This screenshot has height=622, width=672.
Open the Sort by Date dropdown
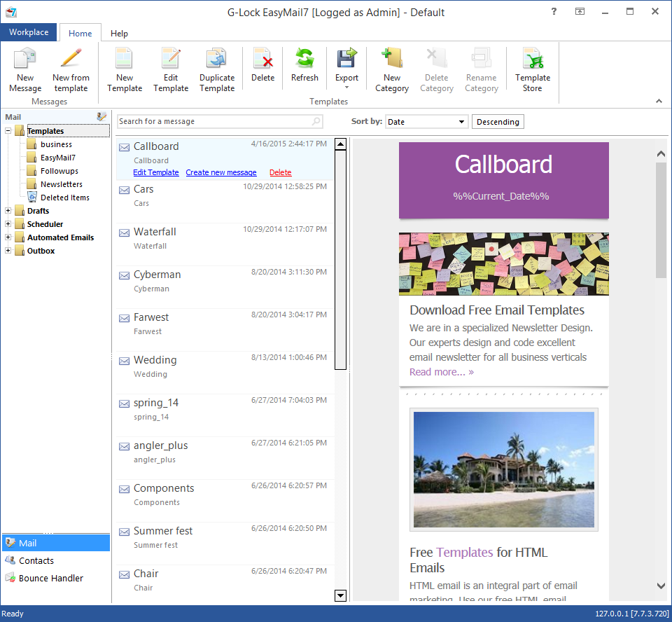pyautogui.click(x=461, y=122)
